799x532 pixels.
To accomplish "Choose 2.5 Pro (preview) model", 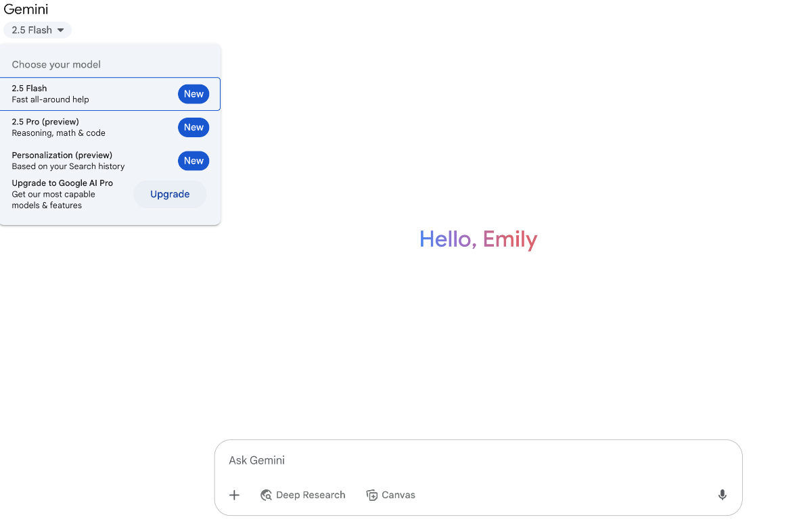I will tap(110, 127).
